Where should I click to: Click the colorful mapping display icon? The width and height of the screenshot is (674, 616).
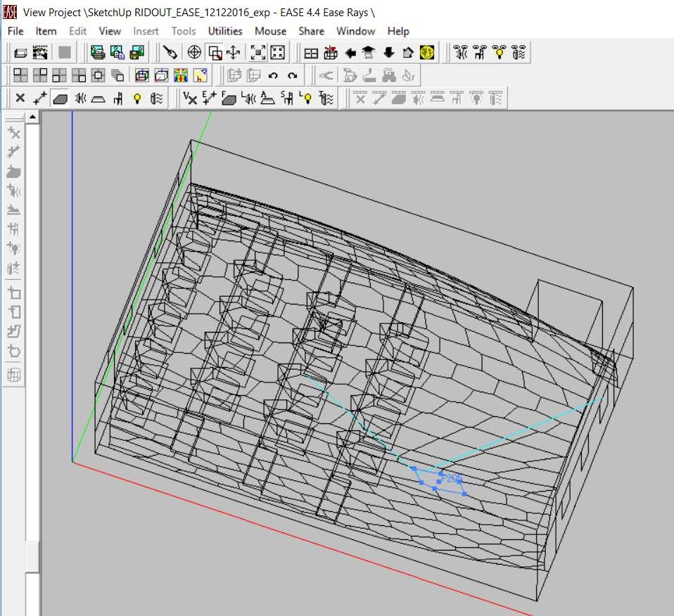[181, 76]
